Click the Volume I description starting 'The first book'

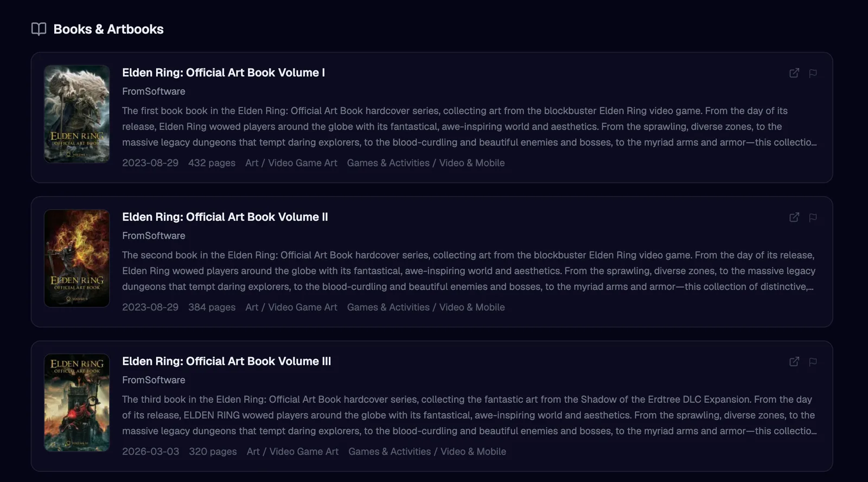coord(469,126)
